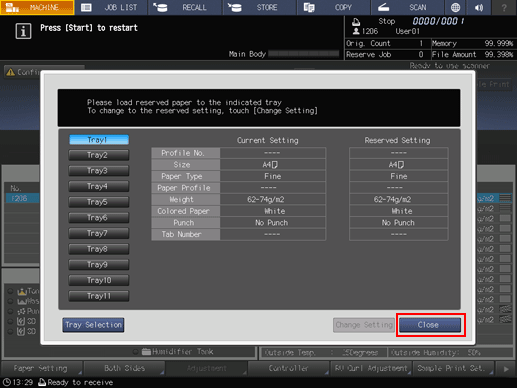Viewport: 517px width, 388px height.
Task: Switch to the COPY tab
Action: pos(334,7)
